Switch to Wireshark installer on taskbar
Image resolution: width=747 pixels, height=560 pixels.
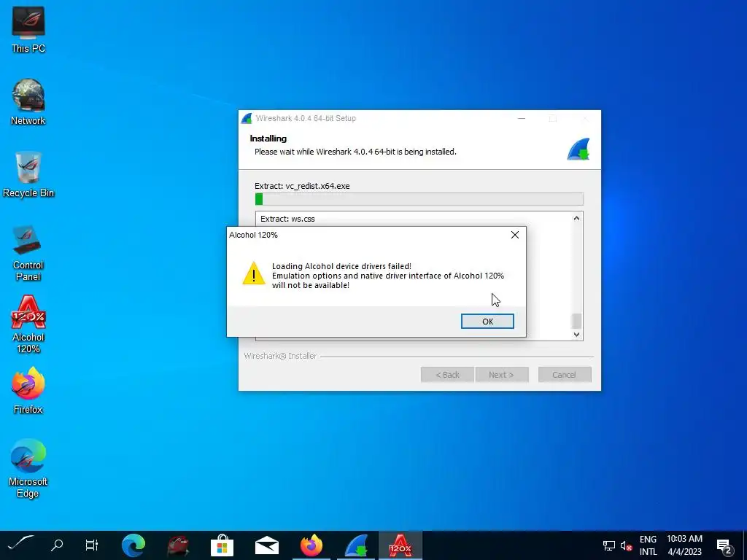click(x=356, y=545)
